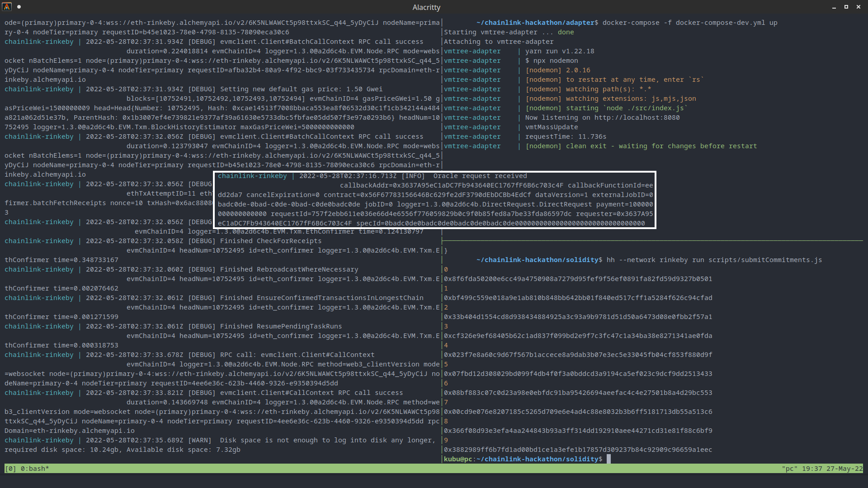Click the white dot next to the Alacritty icon
The height and width of the screenshot is (488, 868).
point(19,7)
